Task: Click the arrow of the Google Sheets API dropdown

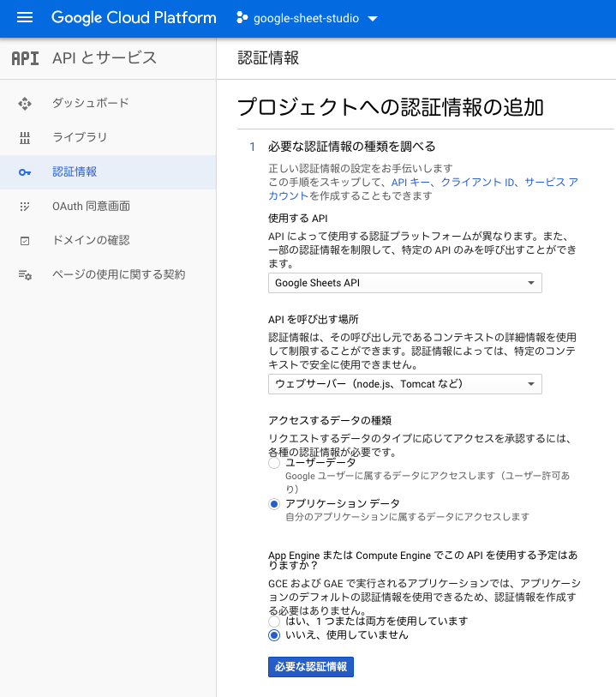Action: [x=530, y=283]
